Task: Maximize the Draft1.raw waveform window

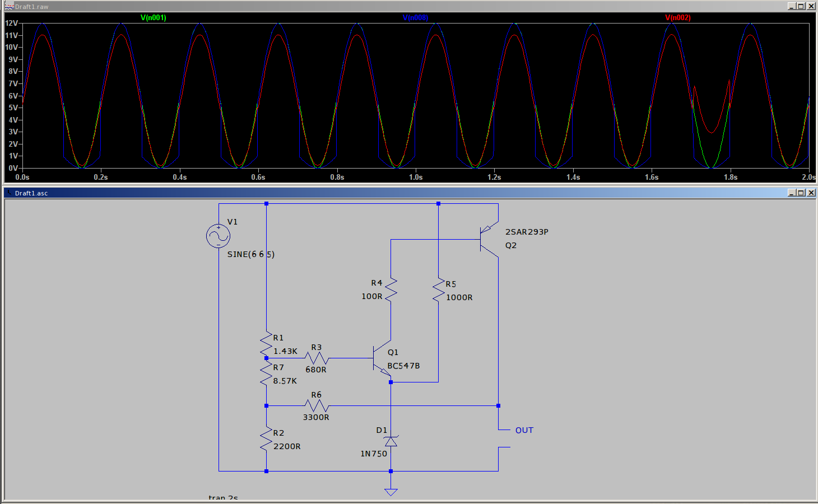Action: point(801,6)
